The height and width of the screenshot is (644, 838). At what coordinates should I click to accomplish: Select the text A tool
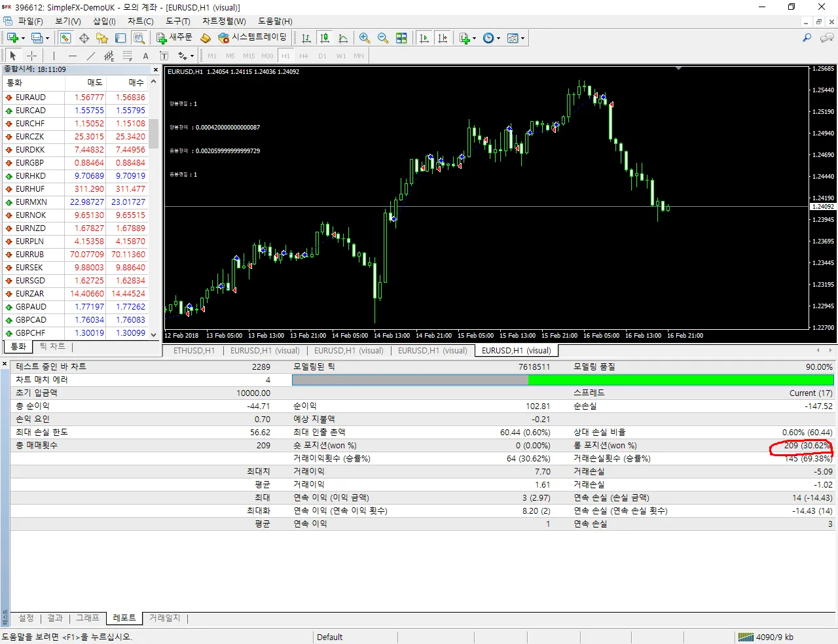pos(146,56)
